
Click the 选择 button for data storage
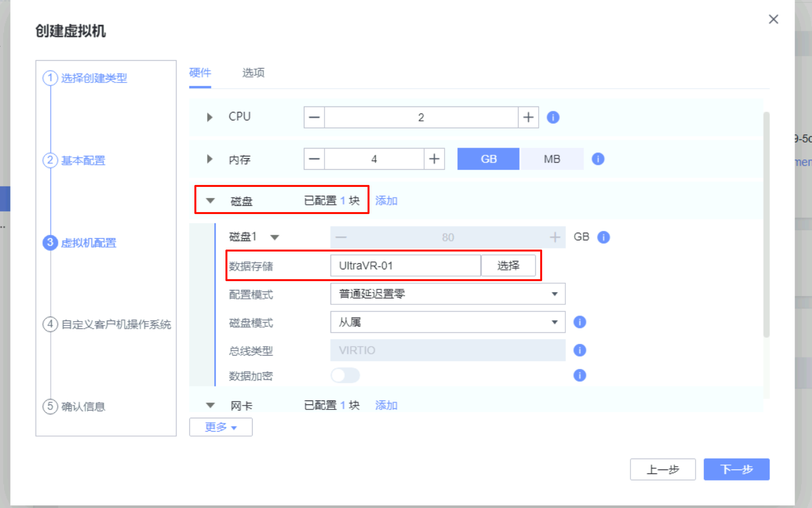(508, 266)
